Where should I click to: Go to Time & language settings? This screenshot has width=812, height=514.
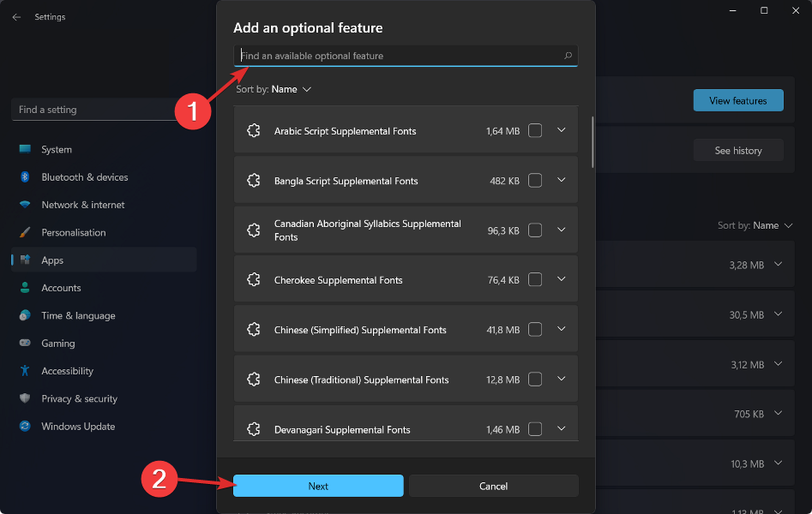[78, 316]
